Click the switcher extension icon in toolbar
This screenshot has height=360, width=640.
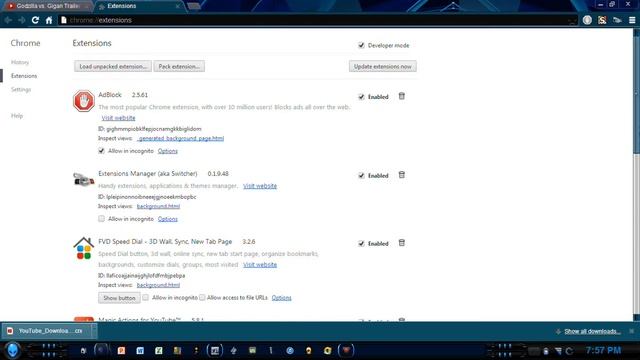click(617, 20)
